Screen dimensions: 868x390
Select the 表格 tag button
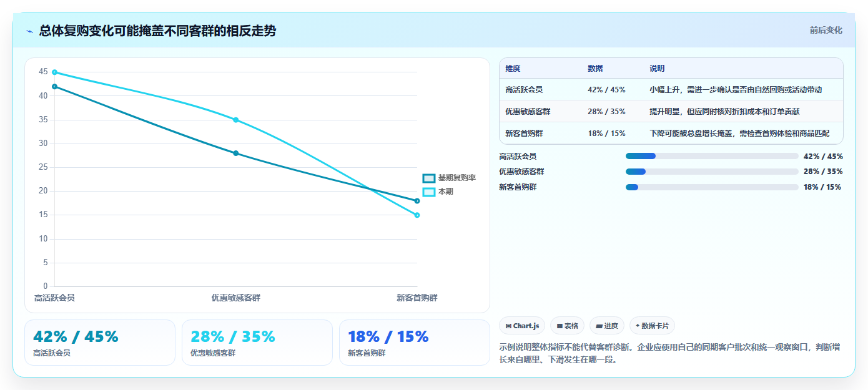pos(567,326)
